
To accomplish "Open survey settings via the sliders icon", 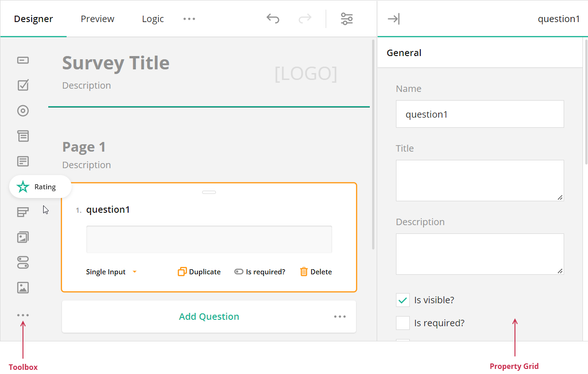I will coord(347,18).
